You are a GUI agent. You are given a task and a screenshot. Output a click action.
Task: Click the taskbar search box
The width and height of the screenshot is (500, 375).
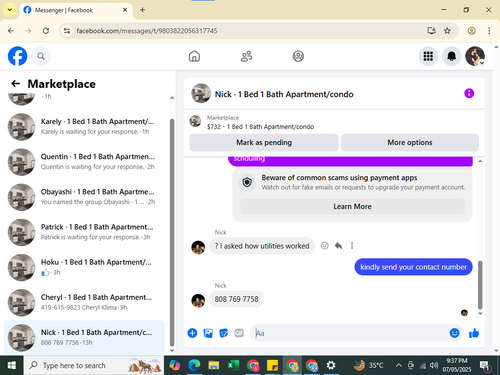tap(94, 365)
